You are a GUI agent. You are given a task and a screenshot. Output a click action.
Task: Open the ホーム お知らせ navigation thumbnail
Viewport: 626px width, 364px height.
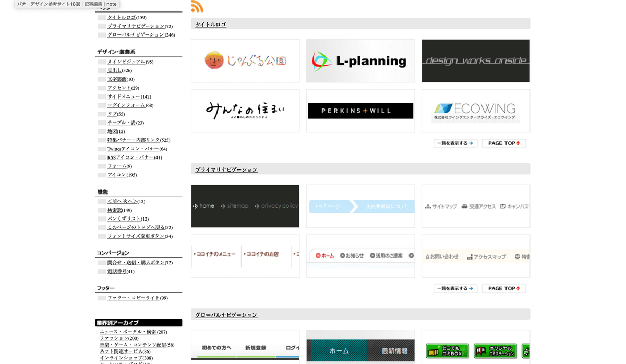click(x=360, y=256)
